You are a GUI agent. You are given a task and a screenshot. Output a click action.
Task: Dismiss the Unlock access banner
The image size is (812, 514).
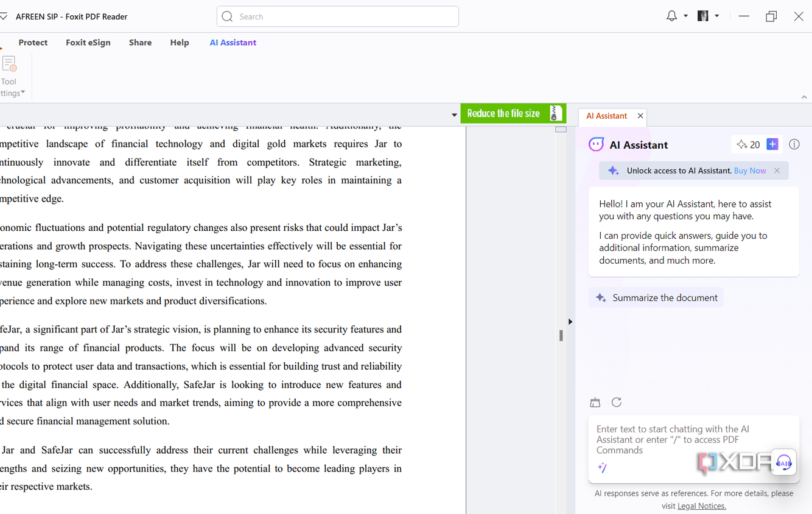click(x=777, y=171)
